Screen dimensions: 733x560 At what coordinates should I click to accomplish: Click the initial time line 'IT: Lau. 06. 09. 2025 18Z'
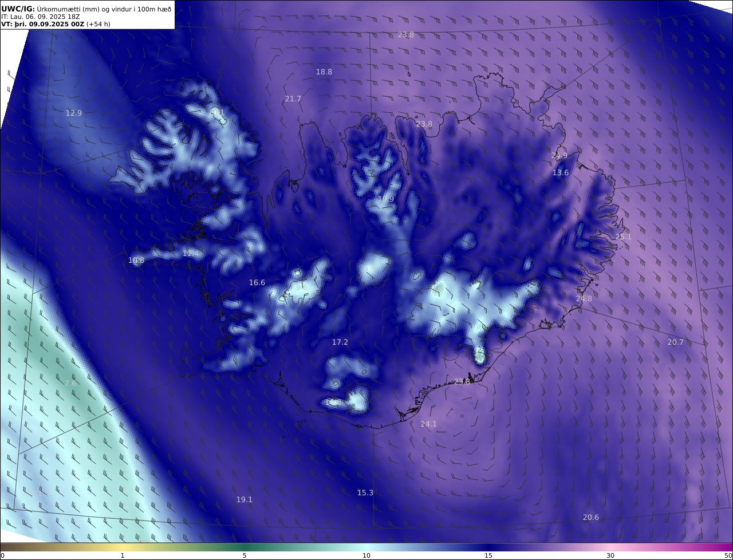click(x=40, y=17)
